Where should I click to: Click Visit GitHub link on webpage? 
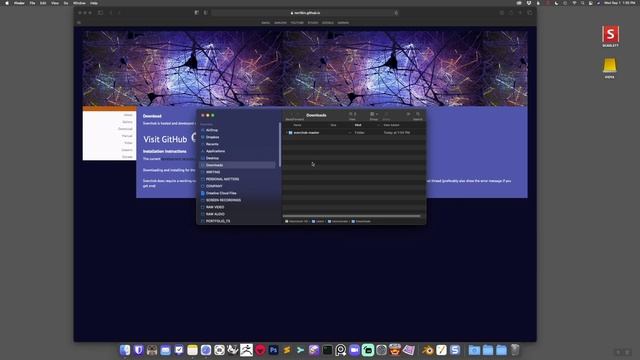165,139
